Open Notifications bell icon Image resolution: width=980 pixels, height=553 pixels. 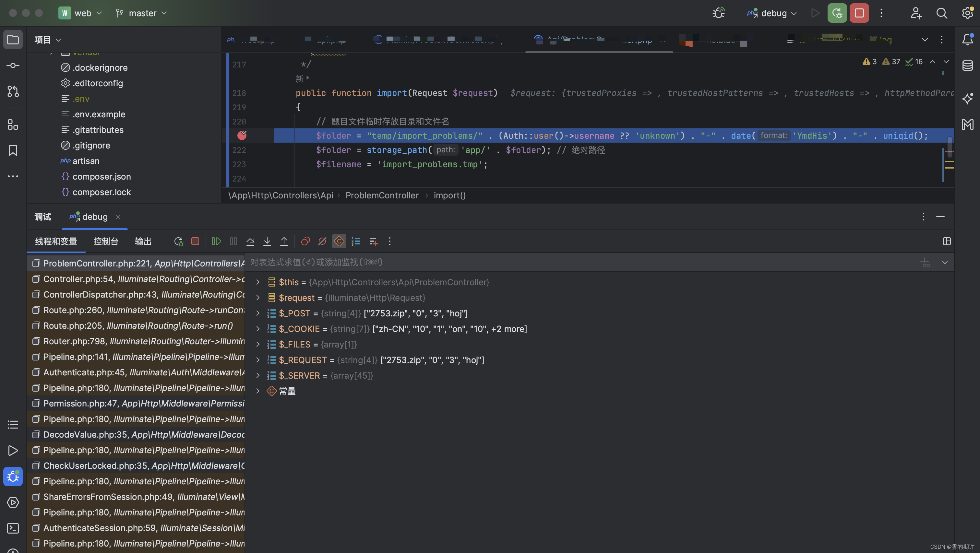tap(967, 39)
